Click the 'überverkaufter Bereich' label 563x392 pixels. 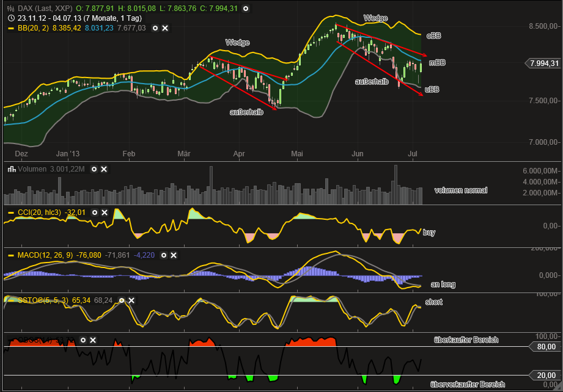[x=468, y=385]
